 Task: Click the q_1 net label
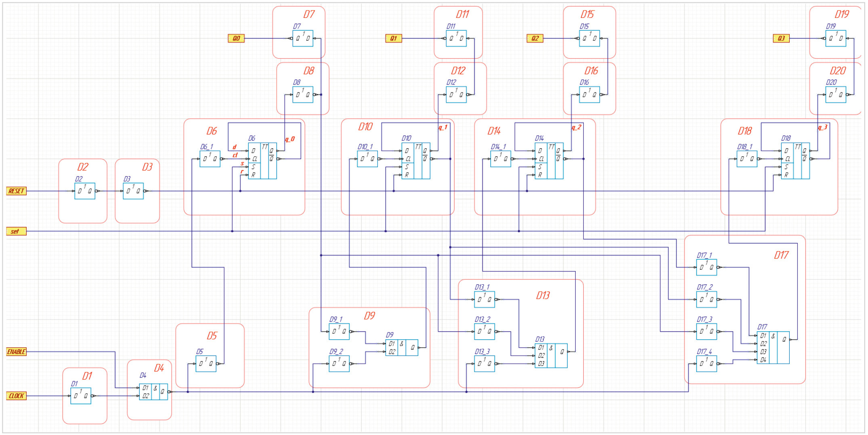[x=443, y=127]
